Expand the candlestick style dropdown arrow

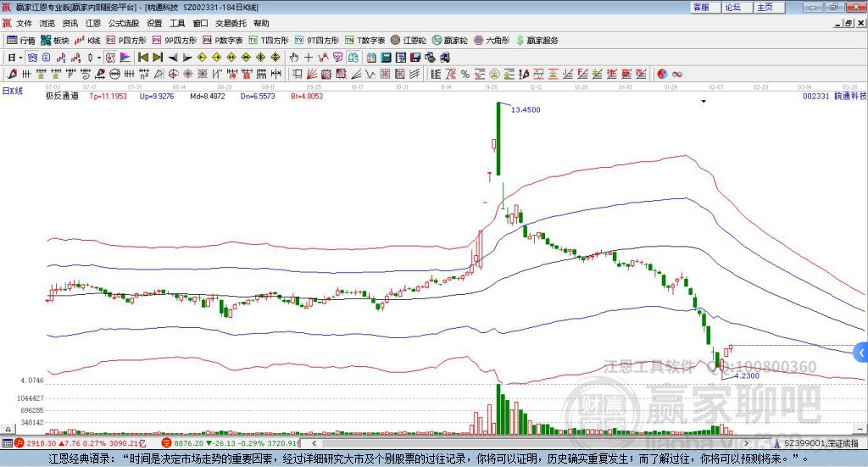pyautogui.click(x=99, y=58)
